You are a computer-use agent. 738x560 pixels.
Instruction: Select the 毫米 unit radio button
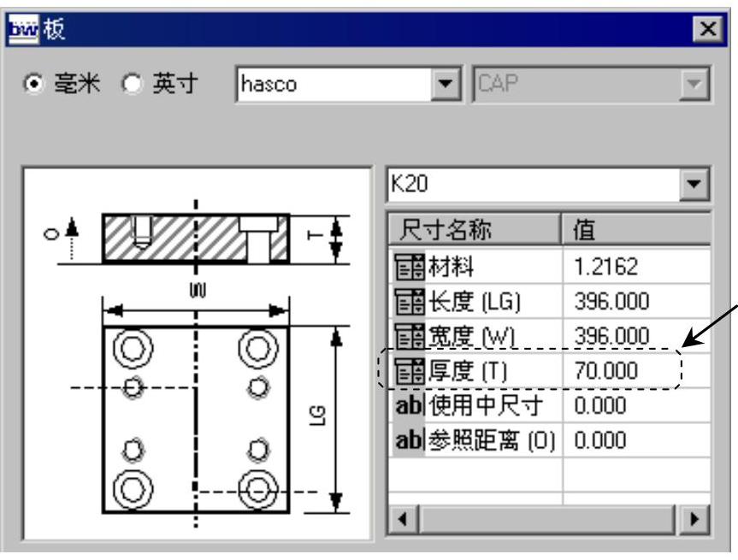pos(34,85)
